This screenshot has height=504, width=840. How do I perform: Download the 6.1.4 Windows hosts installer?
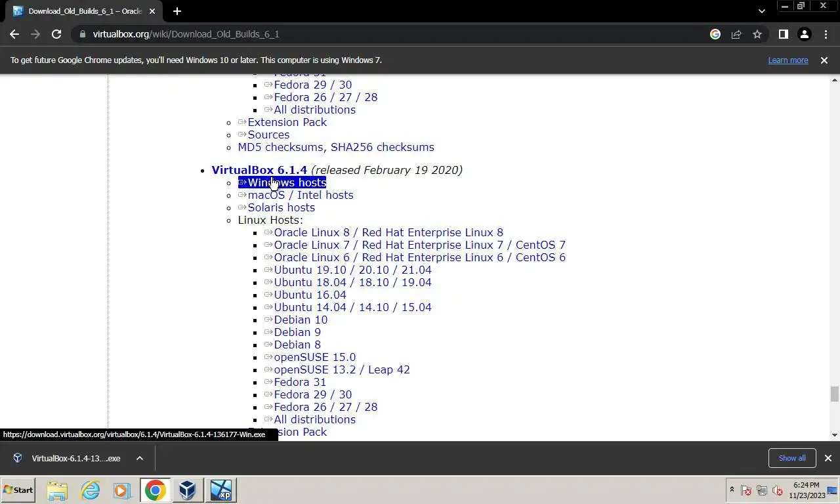(282, 182)
